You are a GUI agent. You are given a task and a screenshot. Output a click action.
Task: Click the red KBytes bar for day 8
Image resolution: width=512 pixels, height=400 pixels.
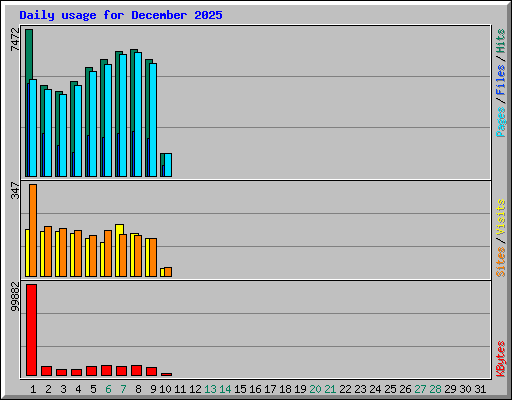[136, 371]
